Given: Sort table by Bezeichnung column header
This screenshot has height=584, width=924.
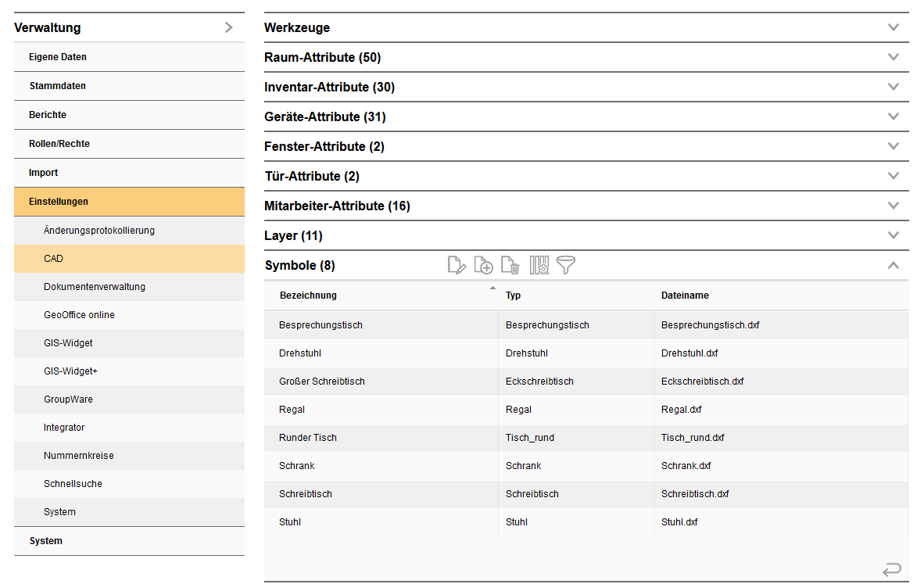Looking at the screenshot, I should 308,296.
